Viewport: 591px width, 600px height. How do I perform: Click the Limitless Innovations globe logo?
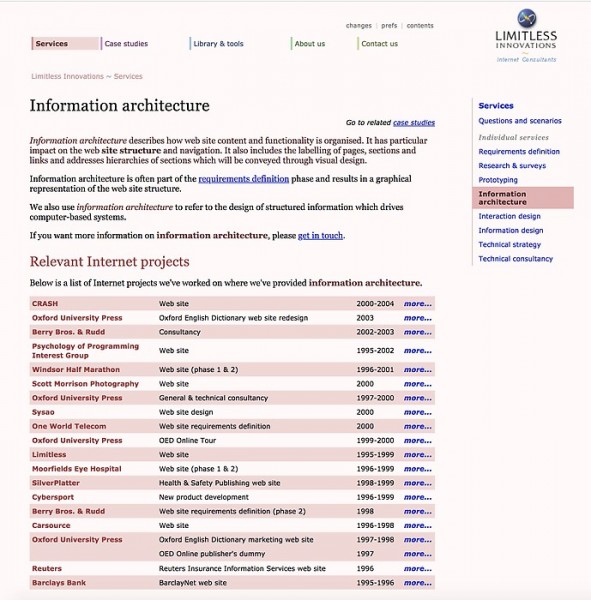(527, 18)
